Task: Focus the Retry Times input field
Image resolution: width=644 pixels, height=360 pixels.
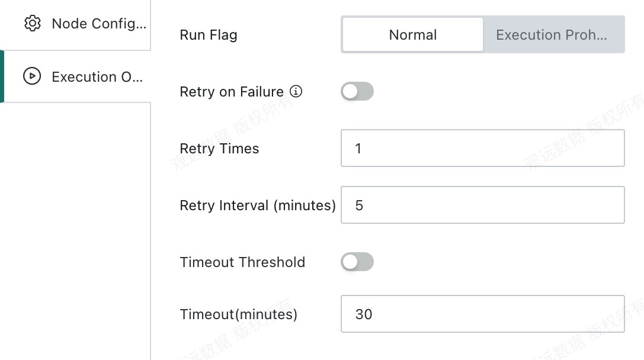Action: pyautogui.click(x=483, y=148)
